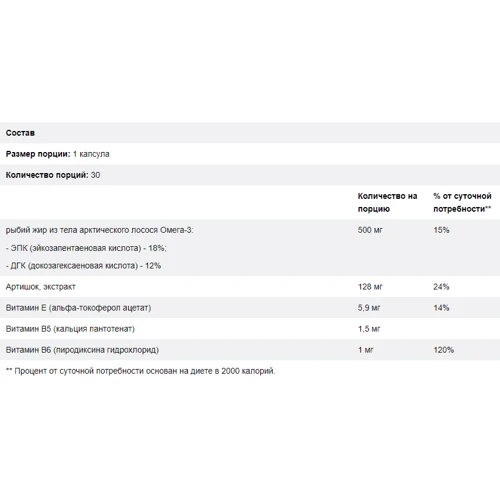This screenshot has width=500, height=500.
Task: Select the ДГК докозагексаеновая кислота line
Action: (83, 266)
